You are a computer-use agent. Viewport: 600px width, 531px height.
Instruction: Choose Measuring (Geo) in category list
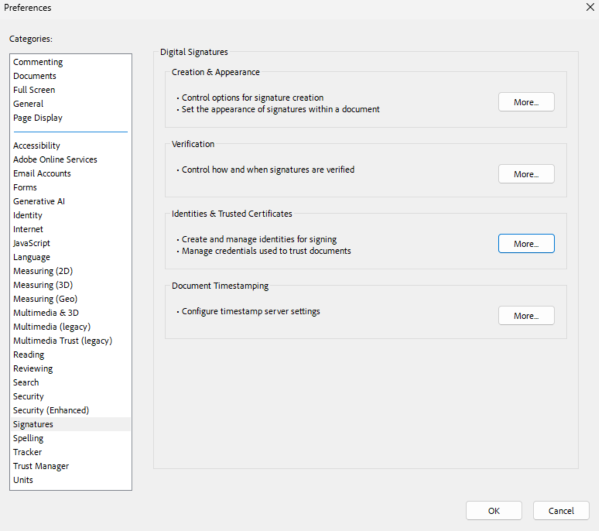[x=45, y=299]
